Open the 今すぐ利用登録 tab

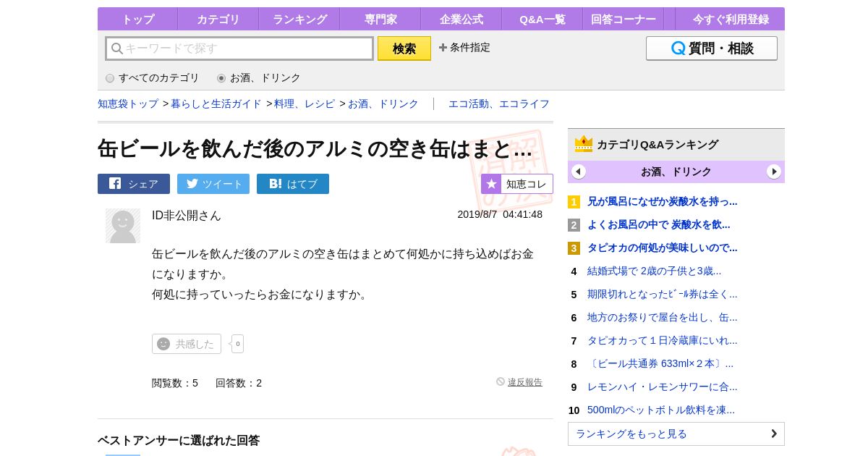(x=731, y=19)
